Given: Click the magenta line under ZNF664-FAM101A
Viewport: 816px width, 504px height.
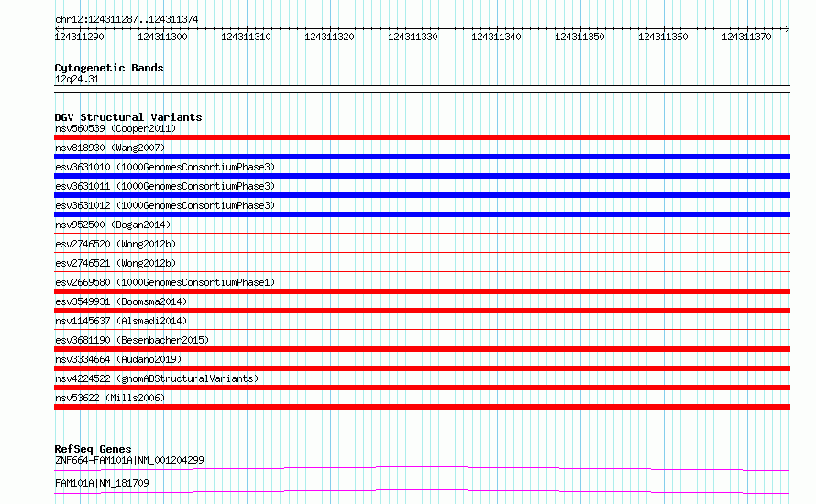Looking at the screenshot, I should (422, 468).
